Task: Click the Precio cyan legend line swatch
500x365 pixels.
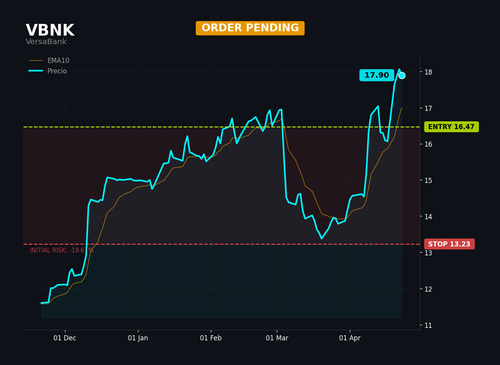Action: [36, 71]
